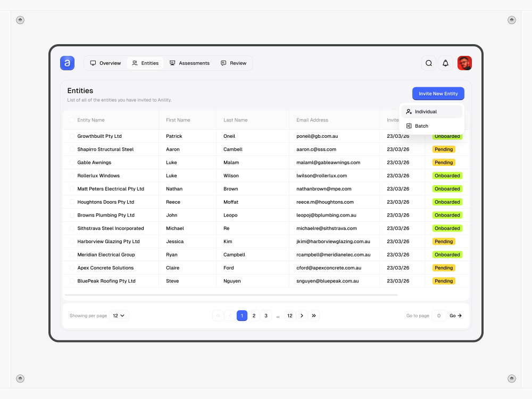Check the Harborview Glazing row checkbox
Screen dimensions: 532x399
pyautogui.click(x=72, y=242)
